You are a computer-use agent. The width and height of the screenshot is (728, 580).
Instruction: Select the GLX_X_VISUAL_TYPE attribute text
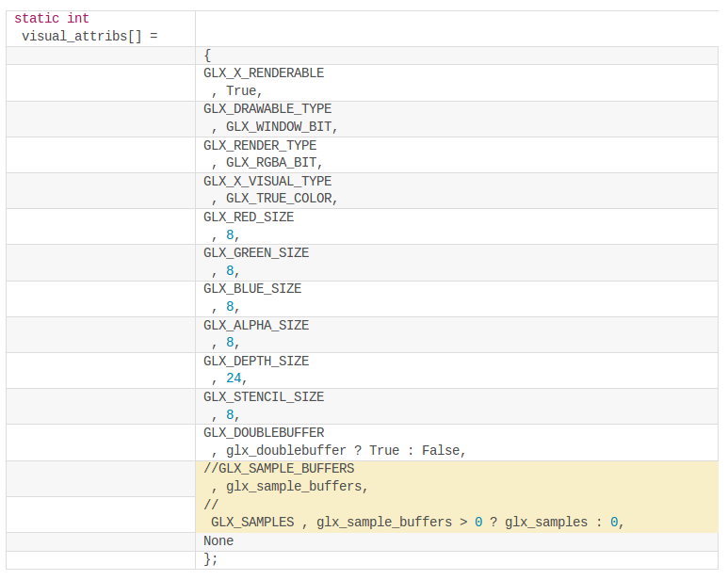267,181
